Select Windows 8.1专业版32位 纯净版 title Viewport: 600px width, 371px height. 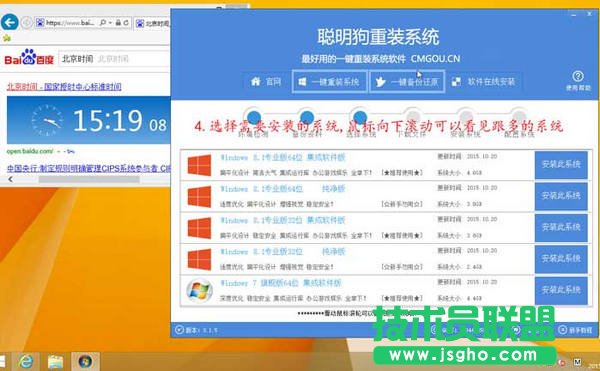[x=283, y=251]
